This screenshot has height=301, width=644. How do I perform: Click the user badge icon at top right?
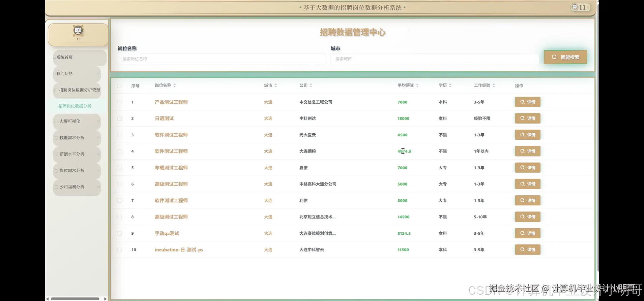[x=575, y=7]
